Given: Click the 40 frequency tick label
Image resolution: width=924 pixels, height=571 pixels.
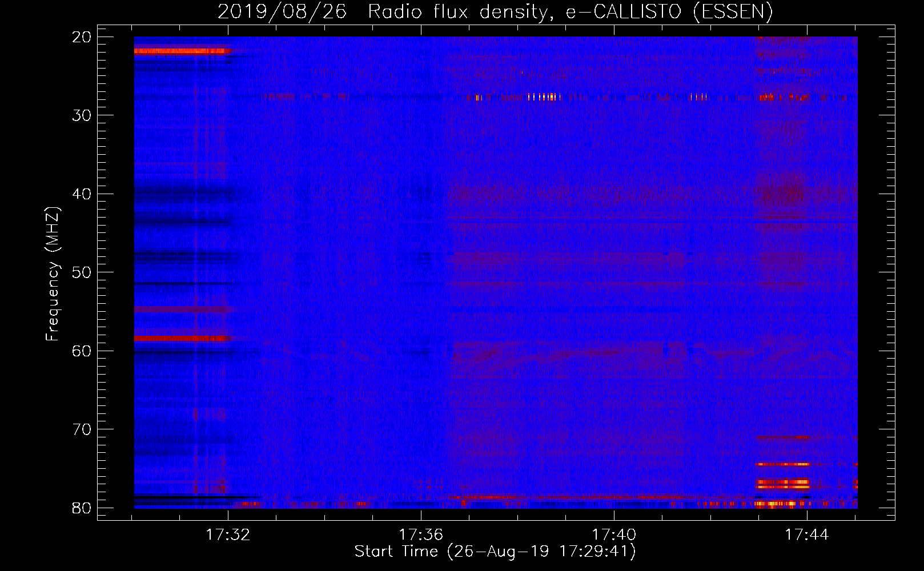Looking at the screenshot, I should click(x=82, y=194).
